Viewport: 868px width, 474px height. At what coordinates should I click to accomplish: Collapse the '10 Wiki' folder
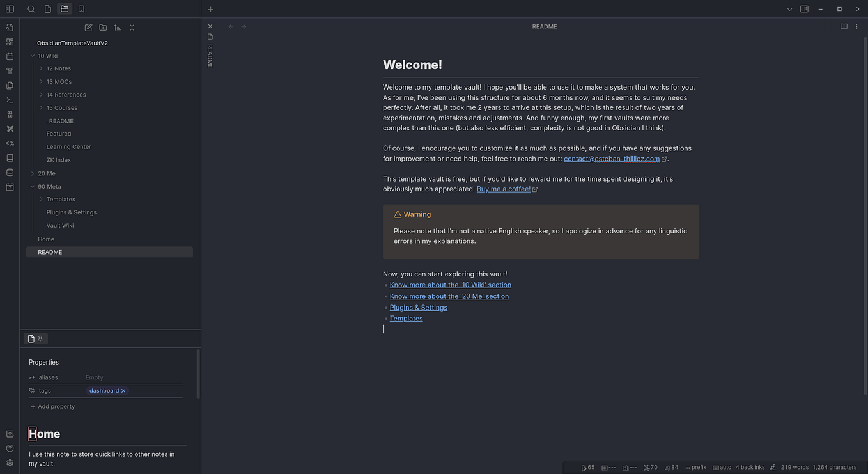[x=32, y=56]
